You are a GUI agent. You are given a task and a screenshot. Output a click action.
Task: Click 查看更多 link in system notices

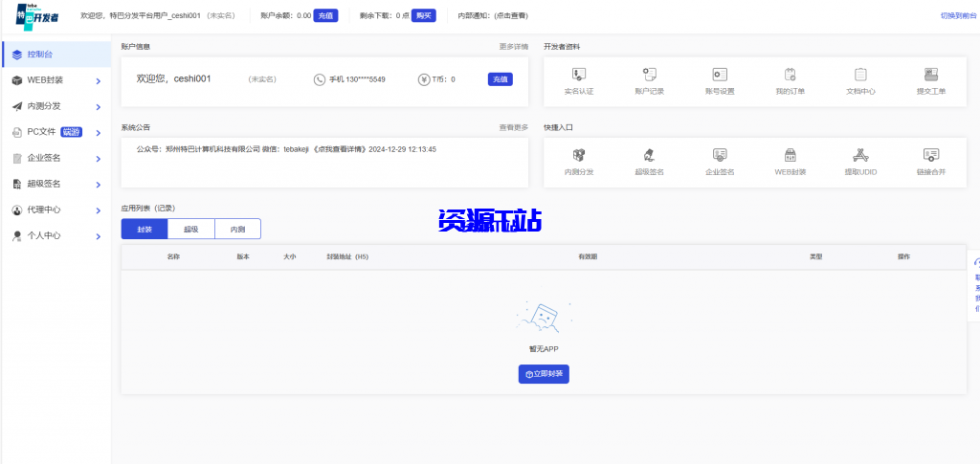tap(513, 127)
